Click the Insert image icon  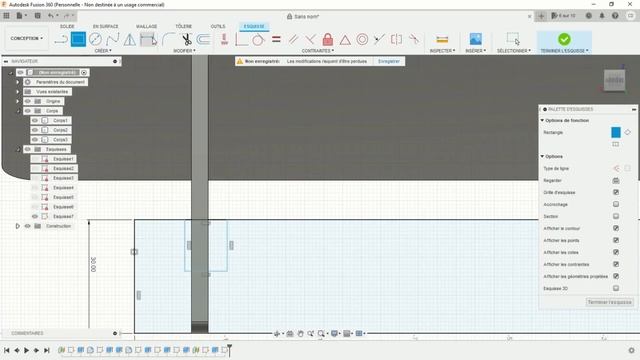(476, 39)
